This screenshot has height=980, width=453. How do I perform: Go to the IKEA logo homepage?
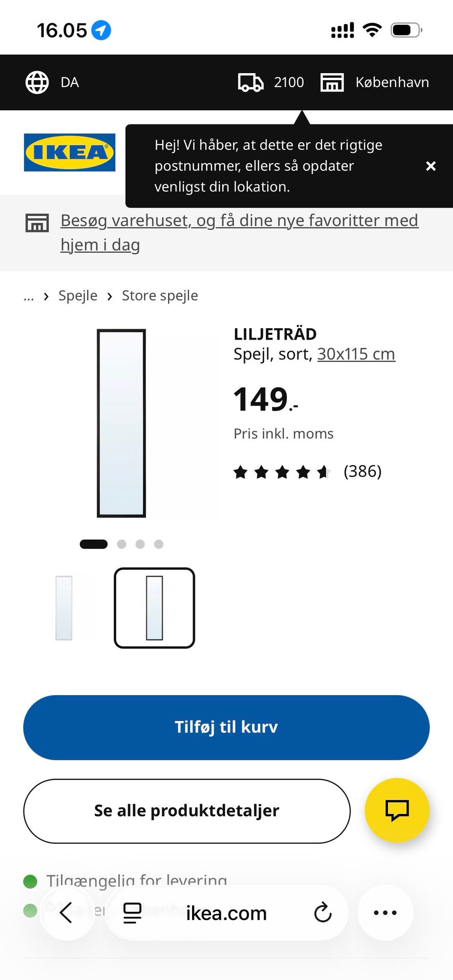pos(70,152)
